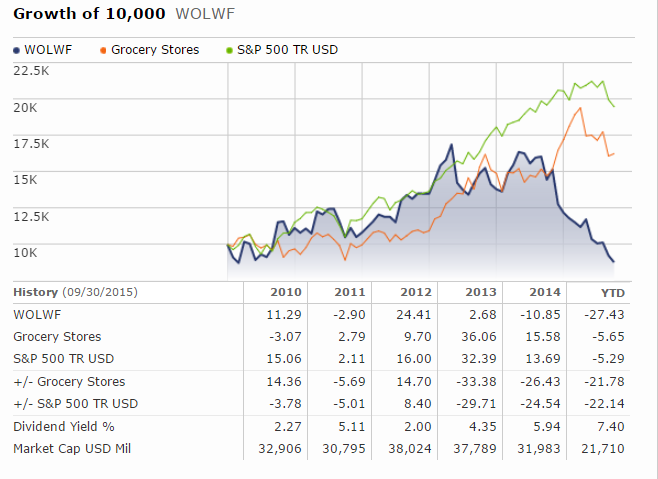Select the 2013 column header
This screenshot has width=658, height=479.
[481, 292]
